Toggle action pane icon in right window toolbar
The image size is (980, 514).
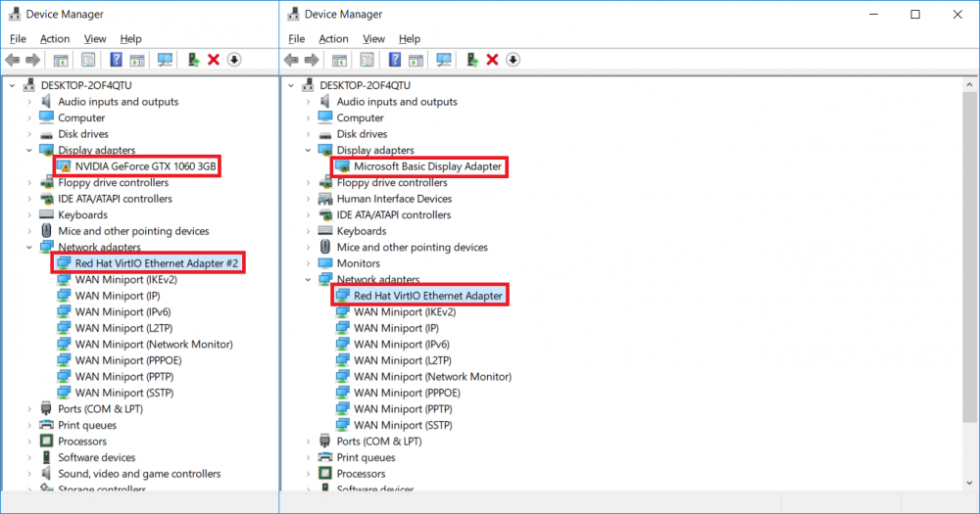[x=416, y=60]
